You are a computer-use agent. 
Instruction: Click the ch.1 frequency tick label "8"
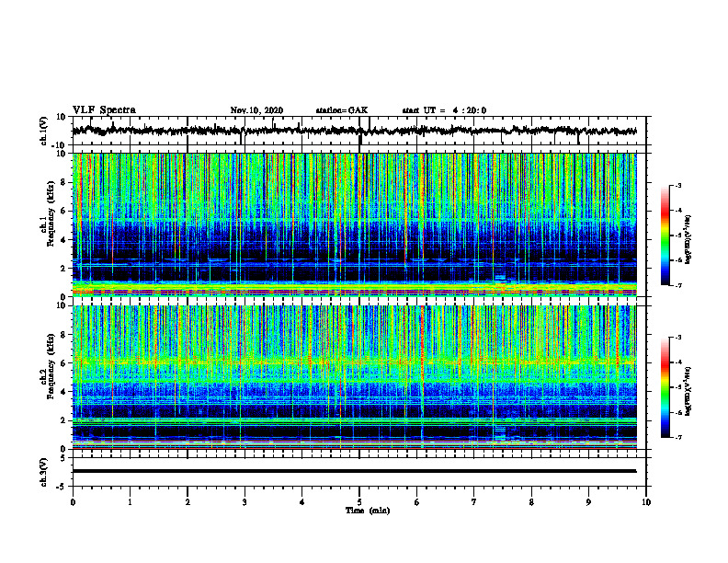coord(63,182)
